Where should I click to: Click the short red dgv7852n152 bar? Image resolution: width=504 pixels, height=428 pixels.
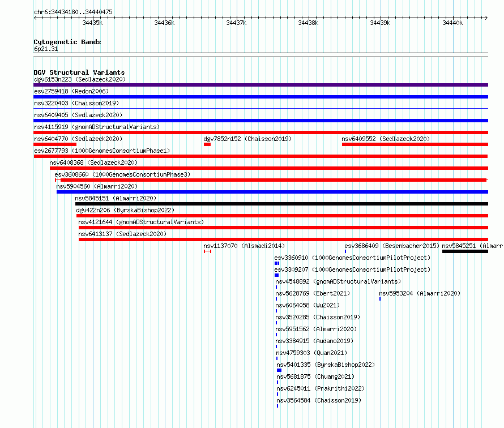[207, 144]
